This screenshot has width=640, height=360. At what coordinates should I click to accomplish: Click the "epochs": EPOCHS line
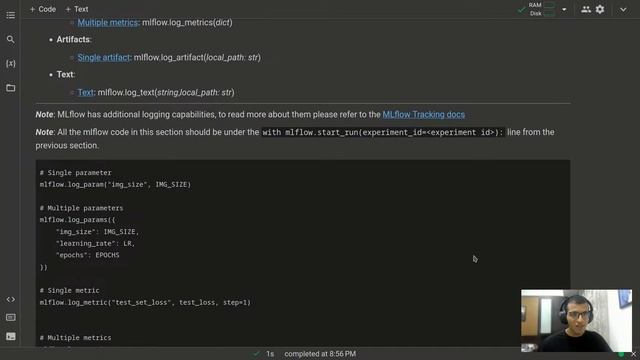[x=88, y=255]
